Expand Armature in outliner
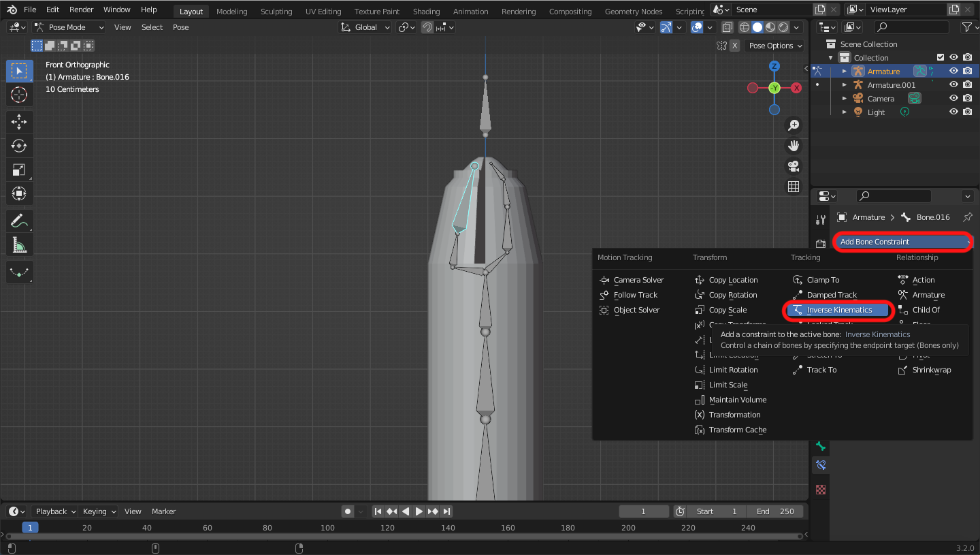The image size is (980, 555). [845, 71]
